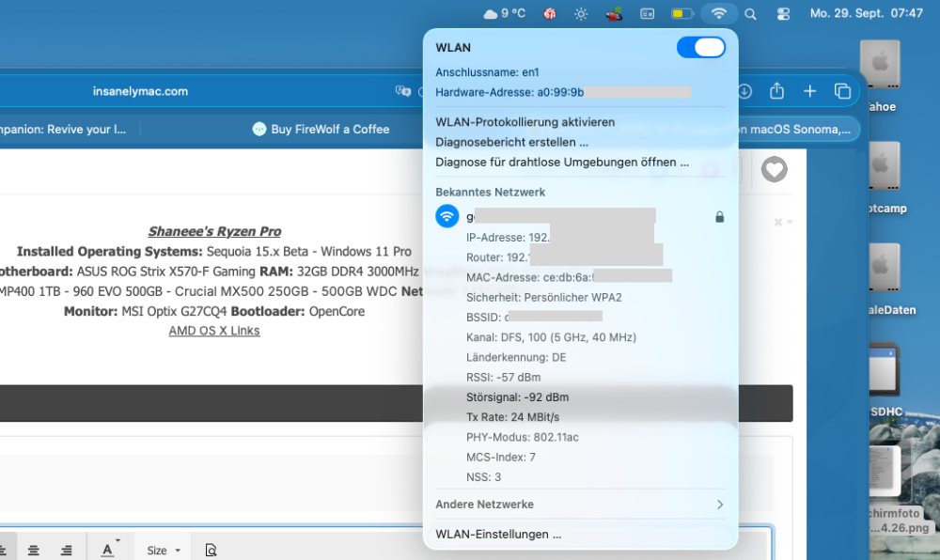Click the Safari address bar insanelymac.com

[x=140, y=92]
